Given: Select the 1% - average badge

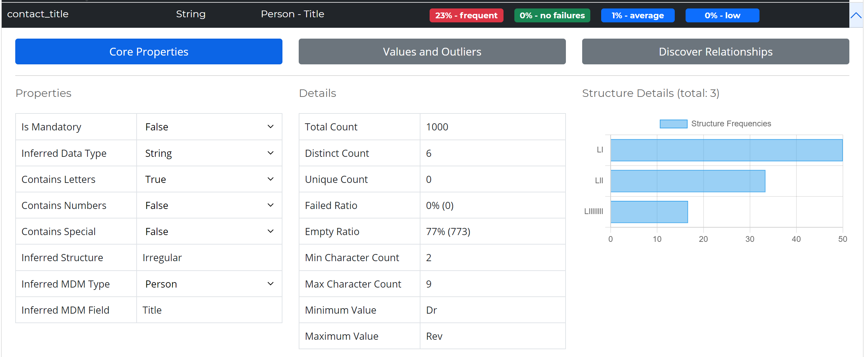Looking at the screenshot, I should [637, 16].
